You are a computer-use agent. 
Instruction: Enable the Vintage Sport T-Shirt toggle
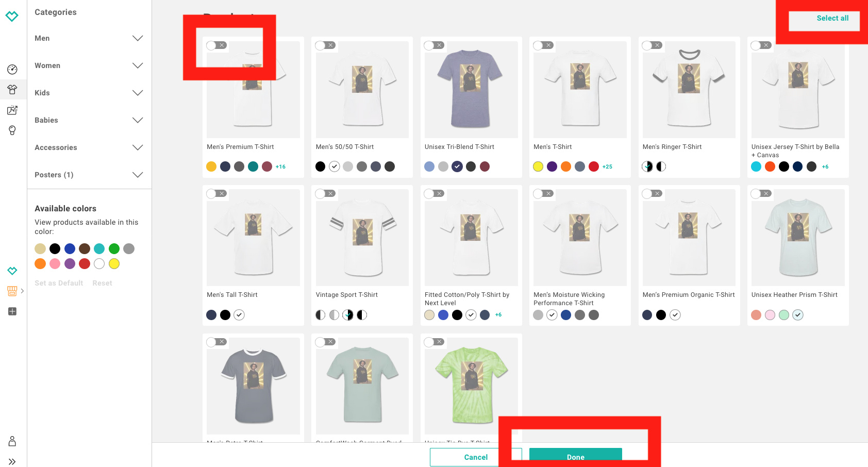(x=325, y=194)
